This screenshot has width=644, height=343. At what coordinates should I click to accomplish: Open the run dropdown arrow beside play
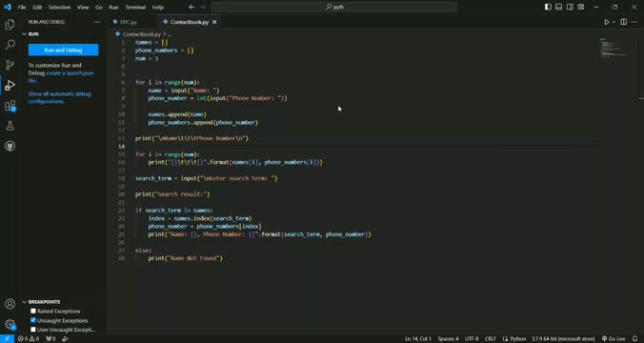(614, 22)
